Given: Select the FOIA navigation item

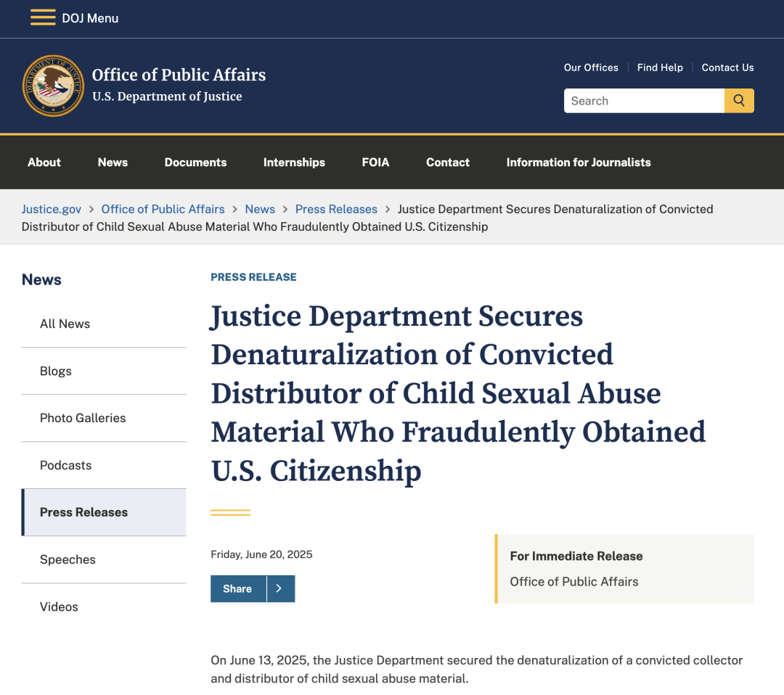Looking at the screenshot, I should [375, 163].
